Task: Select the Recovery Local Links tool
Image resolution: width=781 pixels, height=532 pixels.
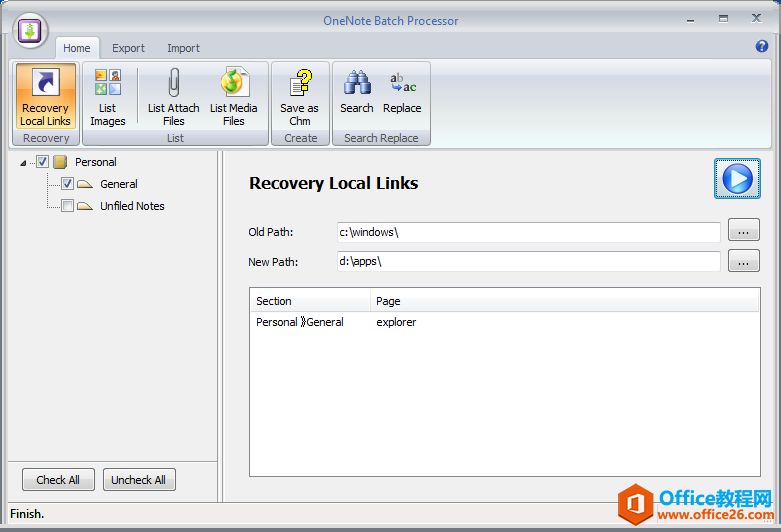Action: (46, 97)
